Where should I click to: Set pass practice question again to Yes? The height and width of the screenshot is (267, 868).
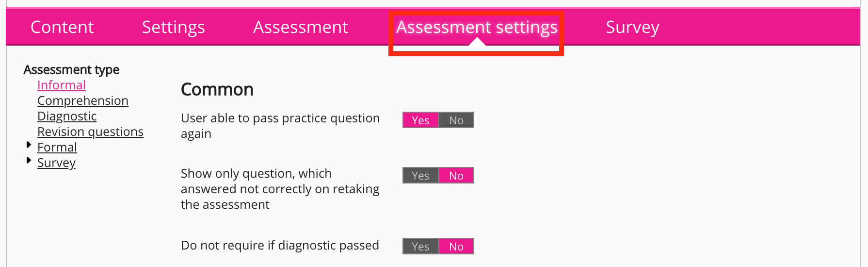click(420, 120)
